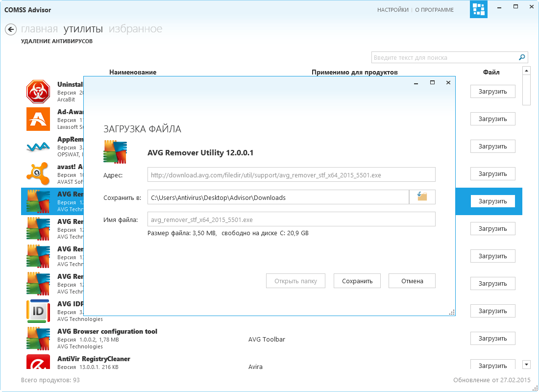Select the ArcaBit biohazard uninstaller icon

(x=38, y=92)
